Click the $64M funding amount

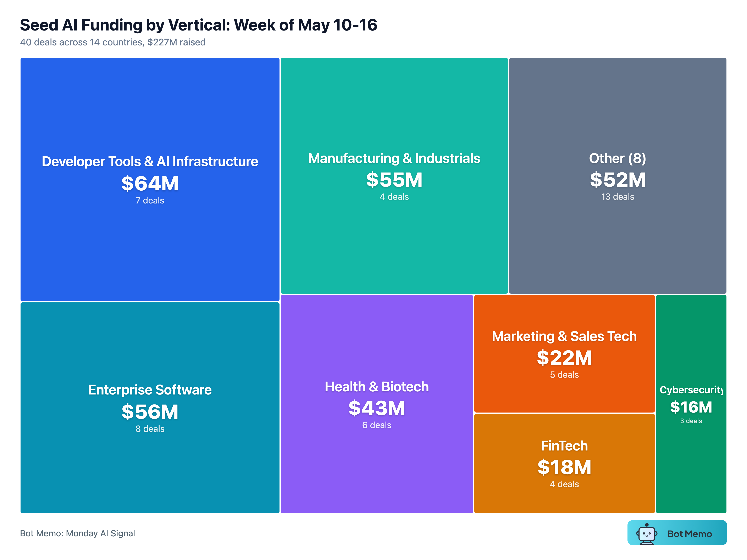pyautogui.click(x=150, y=183)
